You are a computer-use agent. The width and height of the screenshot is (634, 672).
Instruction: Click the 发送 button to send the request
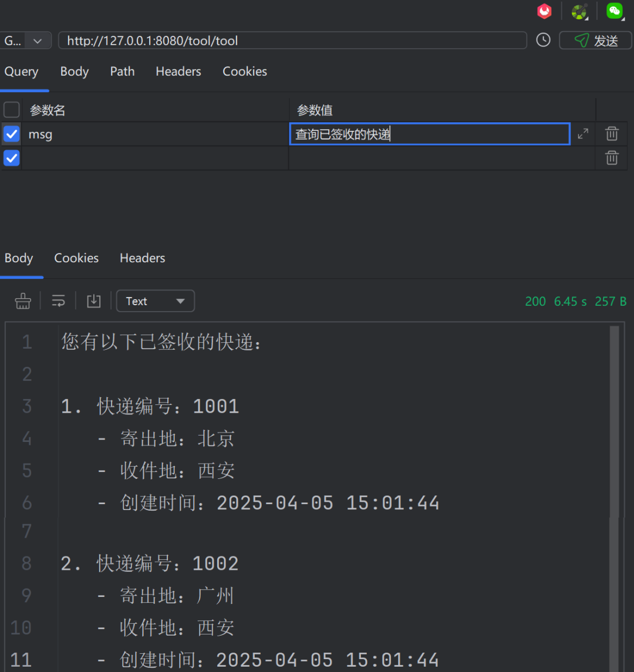point(595,40)
